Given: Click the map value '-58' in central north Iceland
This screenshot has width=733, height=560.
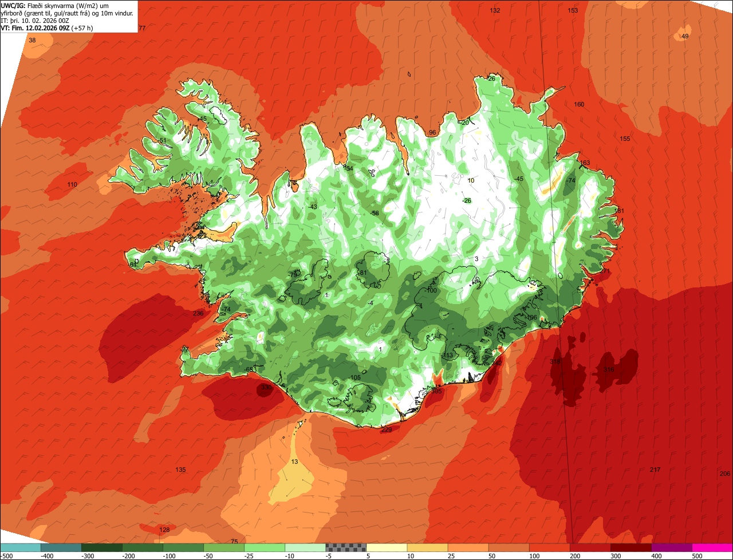Looking at the screenshot, I should (374, 213).
